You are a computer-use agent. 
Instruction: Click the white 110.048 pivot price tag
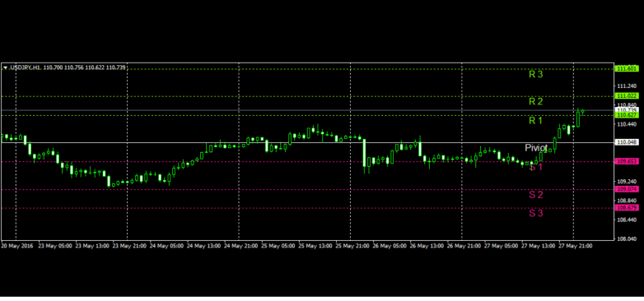click(x=627, y=142)
